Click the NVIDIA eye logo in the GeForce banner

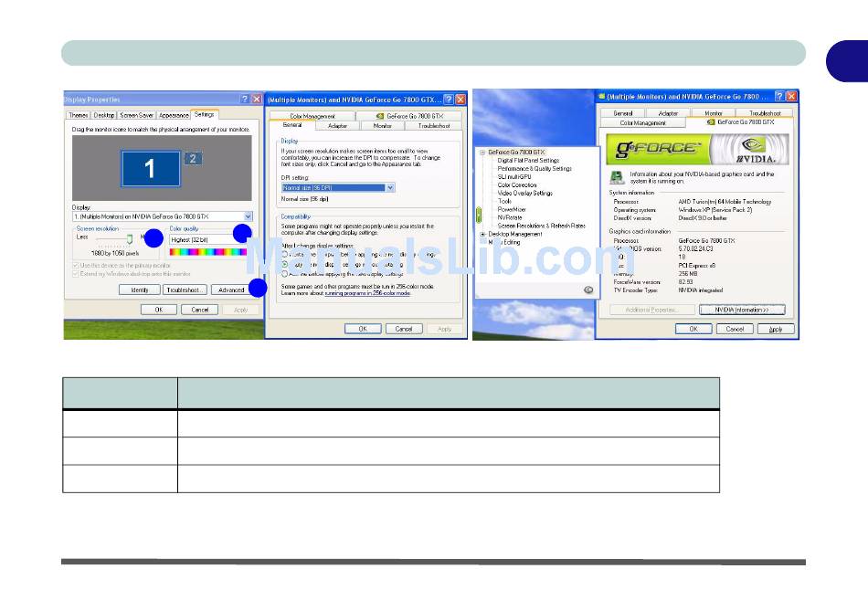(x=754, y=145)
